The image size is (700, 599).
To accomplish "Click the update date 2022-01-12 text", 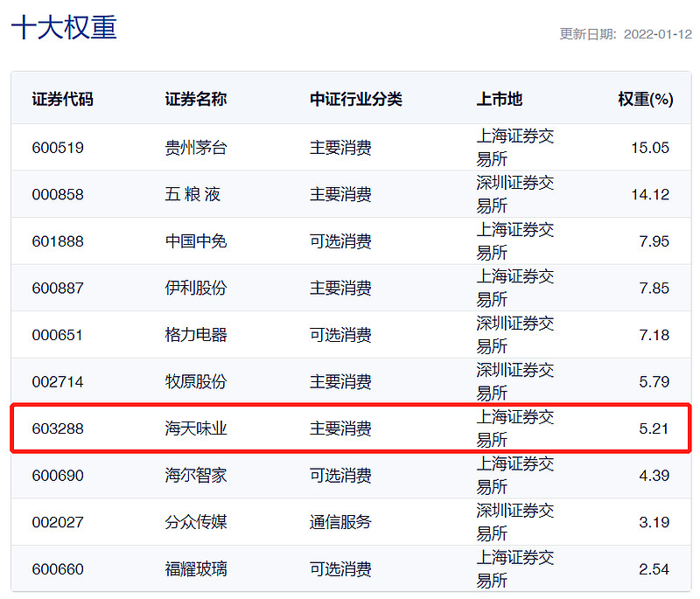I will tap(657, 34).
